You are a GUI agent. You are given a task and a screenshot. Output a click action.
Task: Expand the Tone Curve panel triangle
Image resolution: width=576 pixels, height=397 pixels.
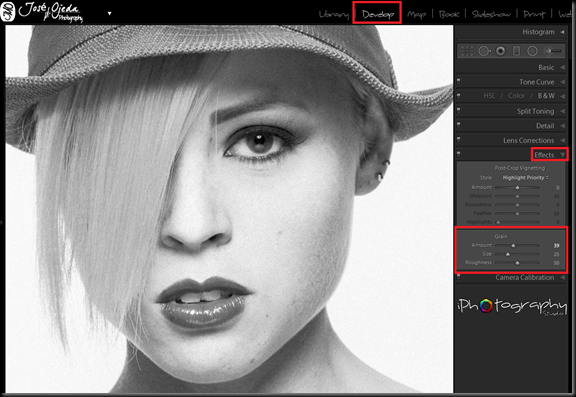[562, 82]
